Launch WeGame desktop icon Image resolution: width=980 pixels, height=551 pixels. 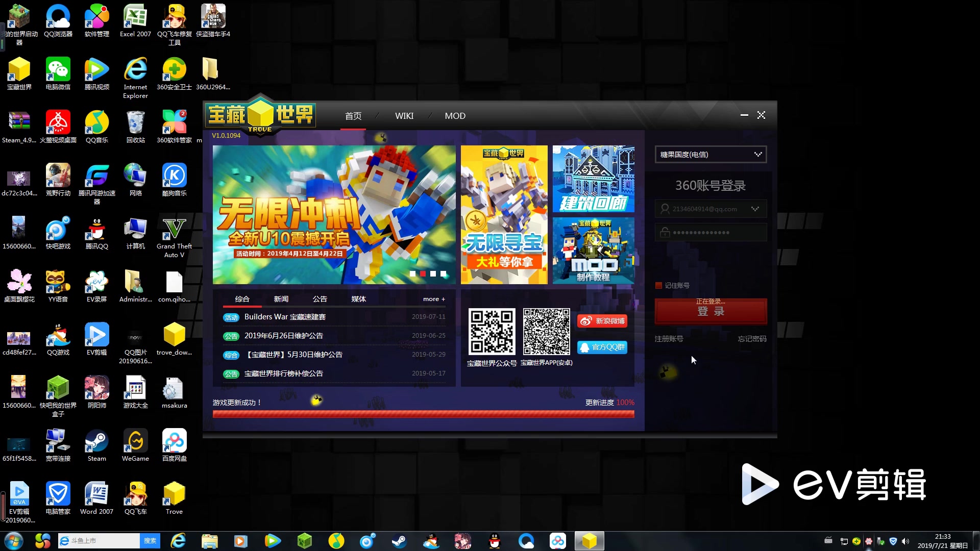(x=135, y=445)
